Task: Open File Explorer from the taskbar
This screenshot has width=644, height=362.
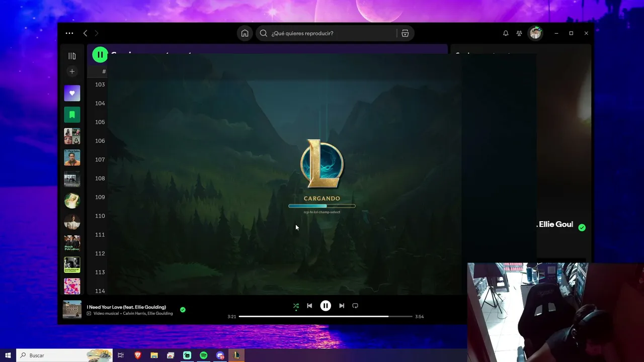Action: [154, 355]
